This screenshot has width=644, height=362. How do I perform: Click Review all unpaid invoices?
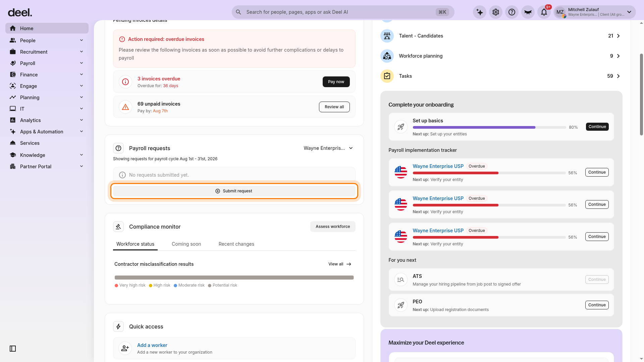(x=334, y=107)
